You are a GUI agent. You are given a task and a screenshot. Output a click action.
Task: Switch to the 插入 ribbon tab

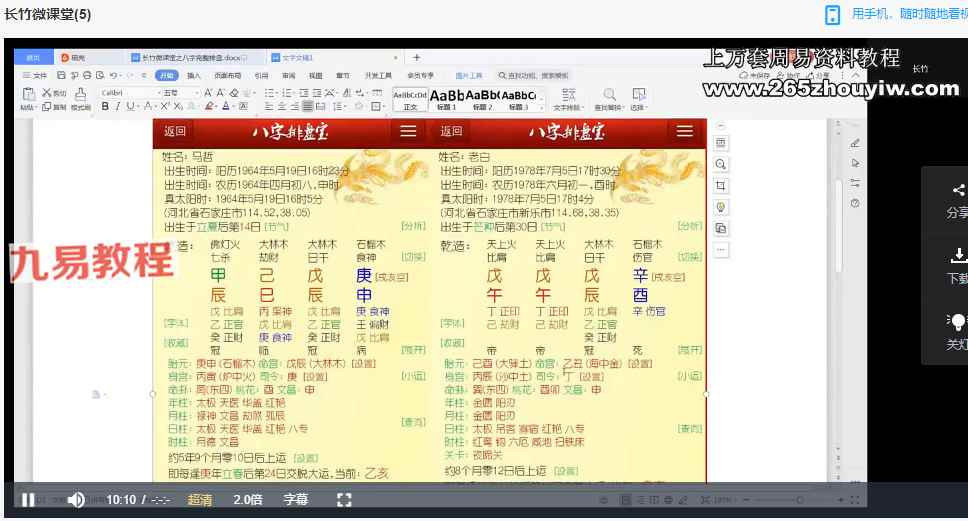pyautogui.click(x=194, y=75)
